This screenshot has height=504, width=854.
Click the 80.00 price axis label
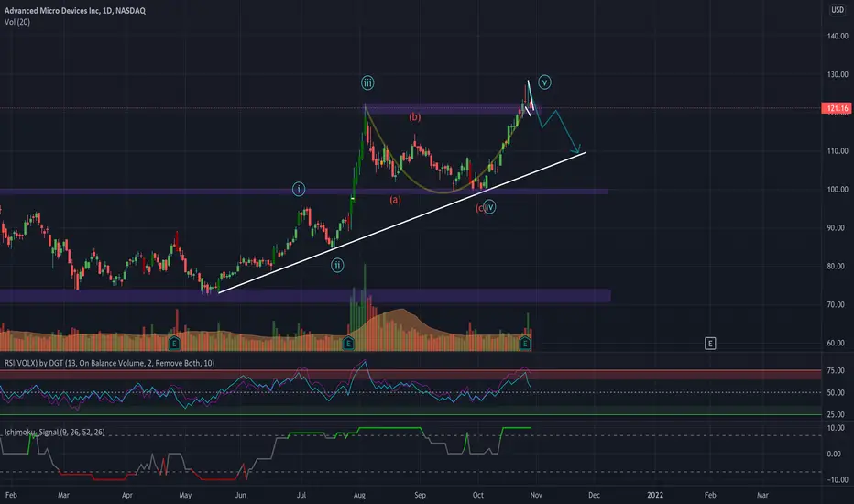[836, 266]
